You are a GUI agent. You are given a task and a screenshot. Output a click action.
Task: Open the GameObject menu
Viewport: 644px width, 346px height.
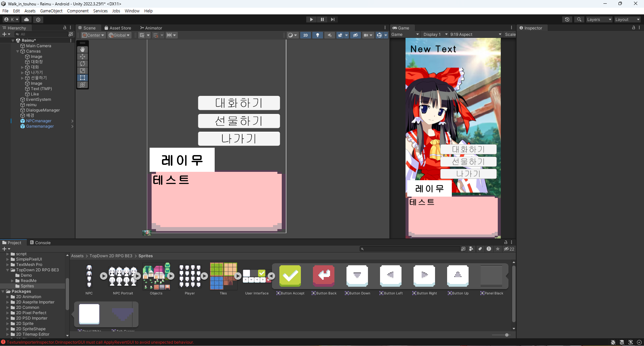(51, 11)
